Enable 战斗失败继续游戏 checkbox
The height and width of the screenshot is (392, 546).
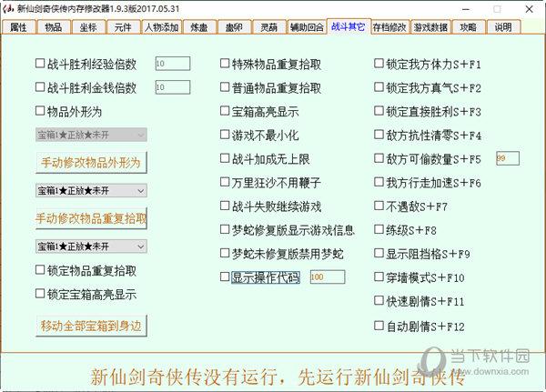(225, 206)
